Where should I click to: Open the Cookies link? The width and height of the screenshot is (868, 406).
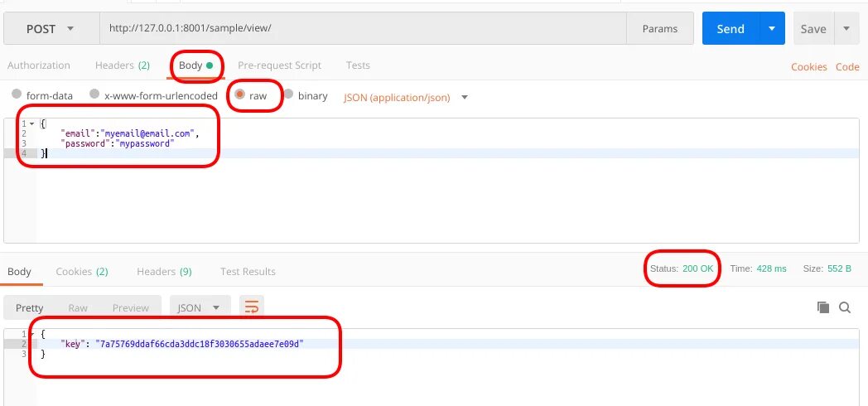pyautogui.click(x=808, y=67)
